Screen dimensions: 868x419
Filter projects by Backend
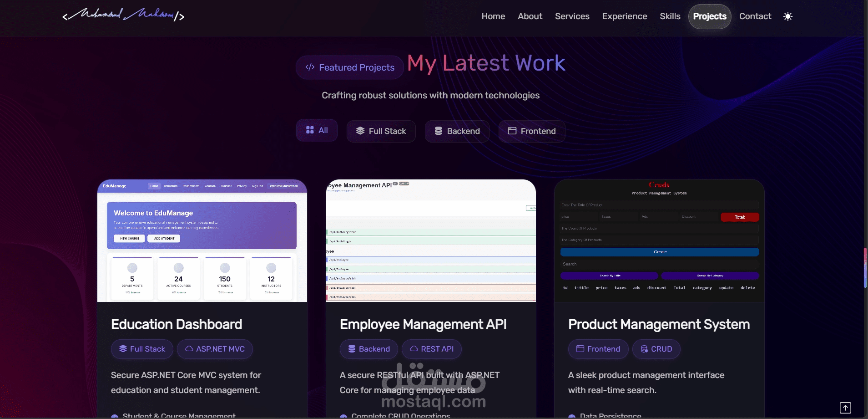[x=457, y=131]
